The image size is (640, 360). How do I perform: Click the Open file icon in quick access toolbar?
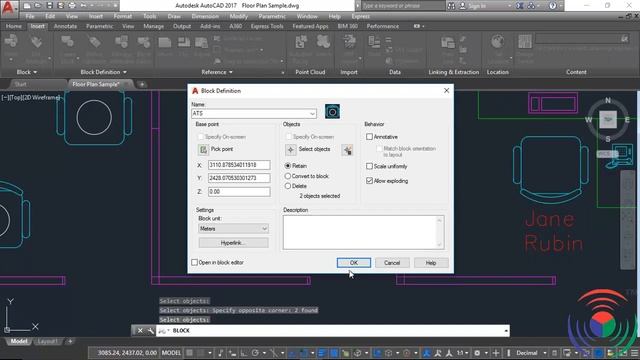[38, 6]
